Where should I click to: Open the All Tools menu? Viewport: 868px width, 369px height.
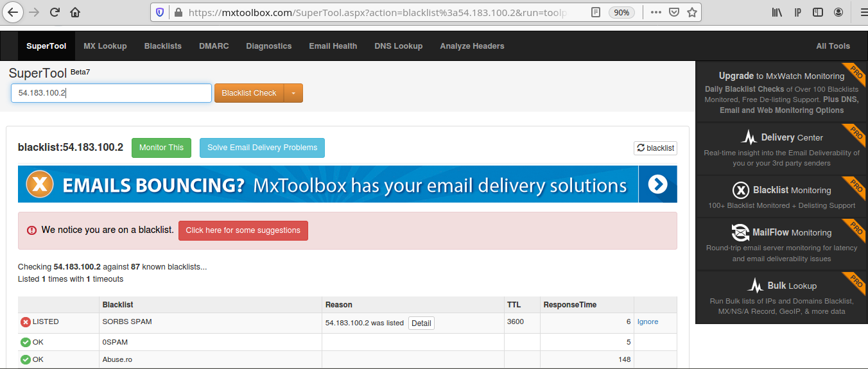point(833,46)
